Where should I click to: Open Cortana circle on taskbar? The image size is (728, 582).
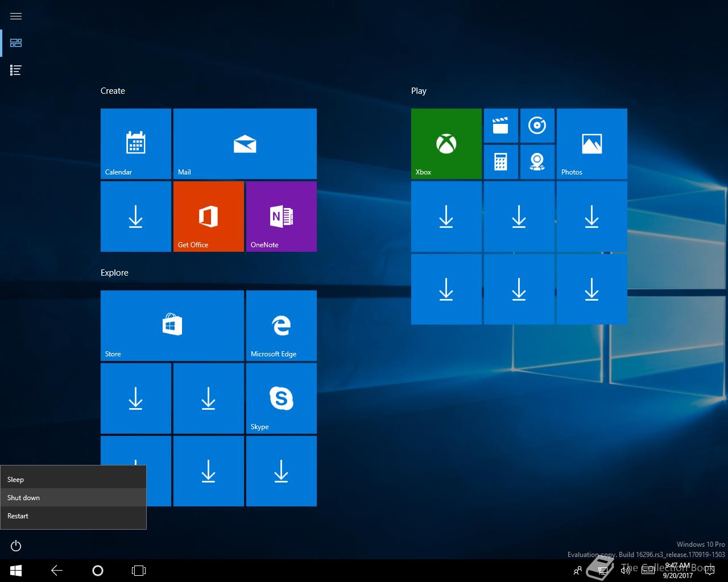pyautogui.click(x=98, y=571)
